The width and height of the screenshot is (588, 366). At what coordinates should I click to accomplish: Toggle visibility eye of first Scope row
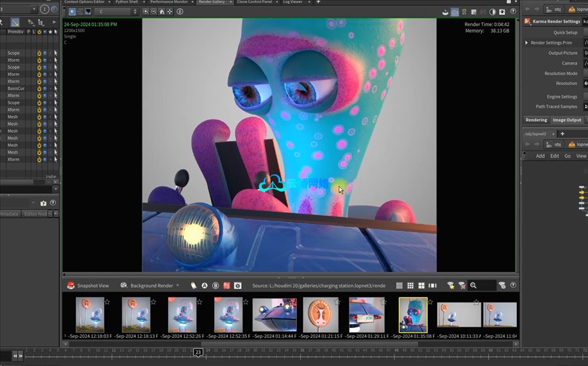[45, 53]
